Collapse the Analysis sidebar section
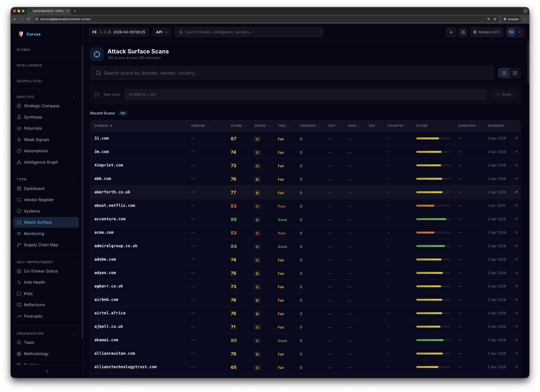 46,97
